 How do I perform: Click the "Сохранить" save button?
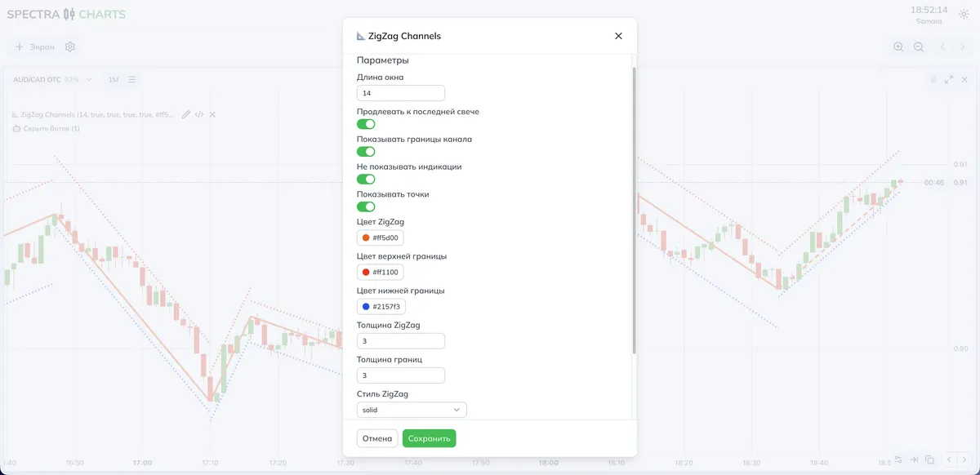coord(429,438)
